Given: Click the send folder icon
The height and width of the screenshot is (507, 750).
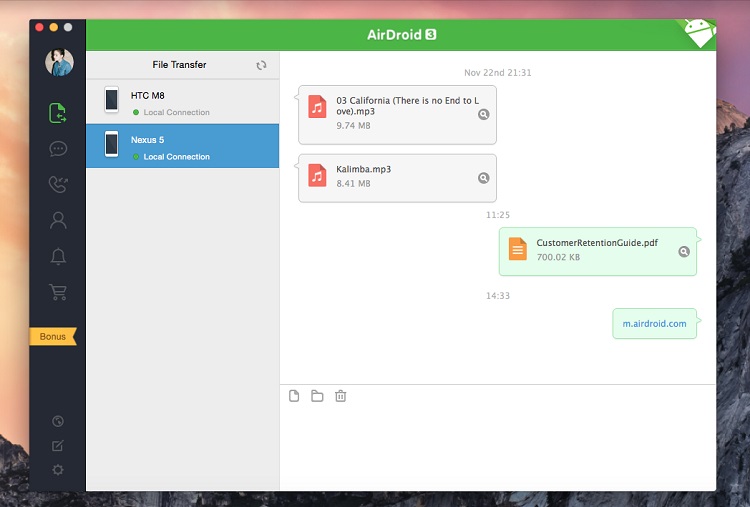Looking at the screenshot, I should pos(317,396).
